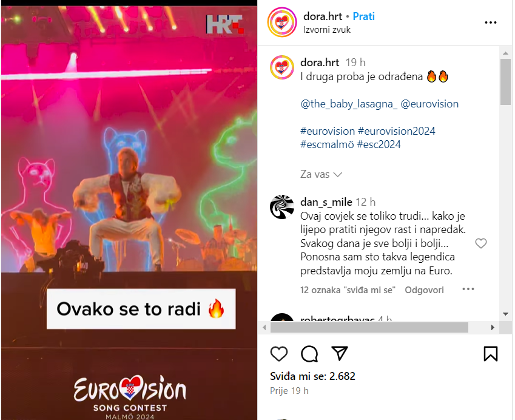The width and height of the screenshot is (515, 420).
Task: Open post options three-dot menu at the top
Action: [491, 22]
